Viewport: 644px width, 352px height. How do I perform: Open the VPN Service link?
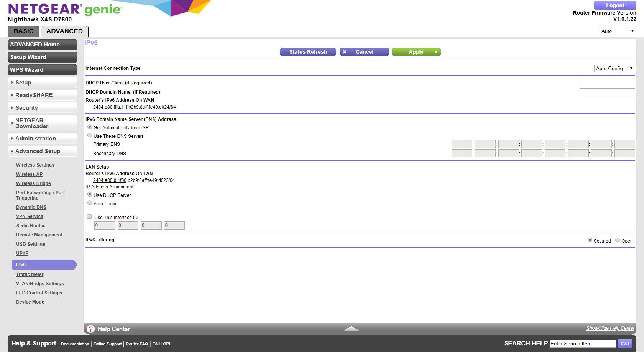[30, 216]
